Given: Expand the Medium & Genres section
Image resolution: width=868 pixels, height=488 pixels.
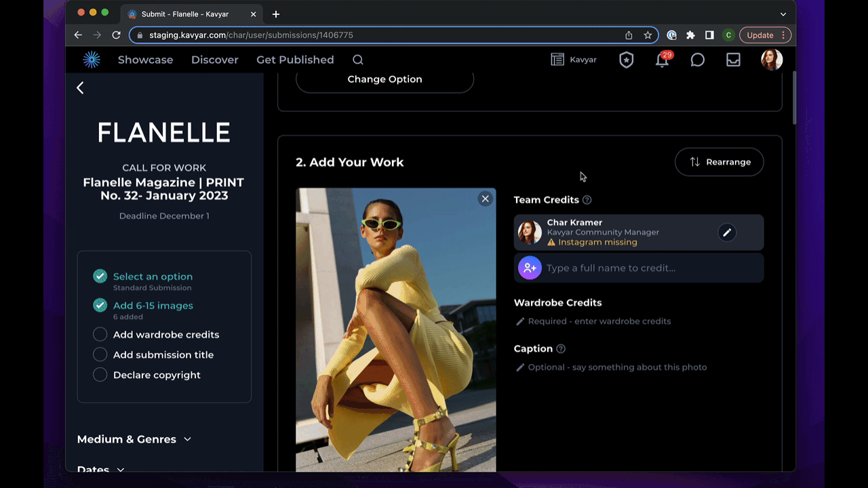Looking at the screenshot, I should (x=134, y=439).
